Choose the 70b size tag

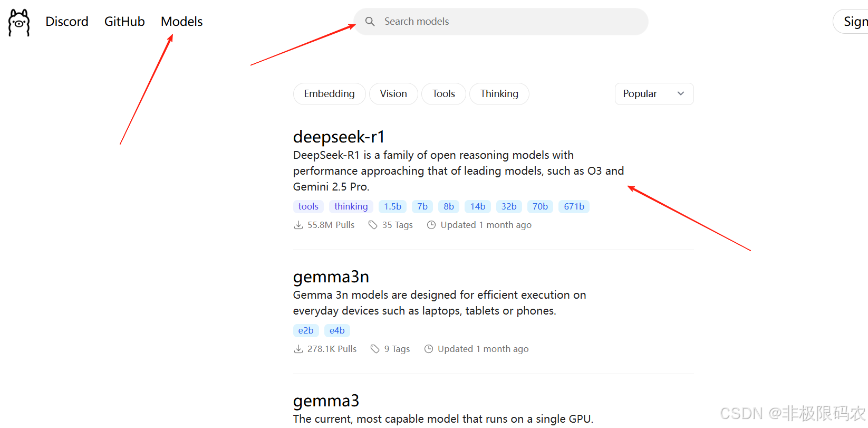[540, 206]
